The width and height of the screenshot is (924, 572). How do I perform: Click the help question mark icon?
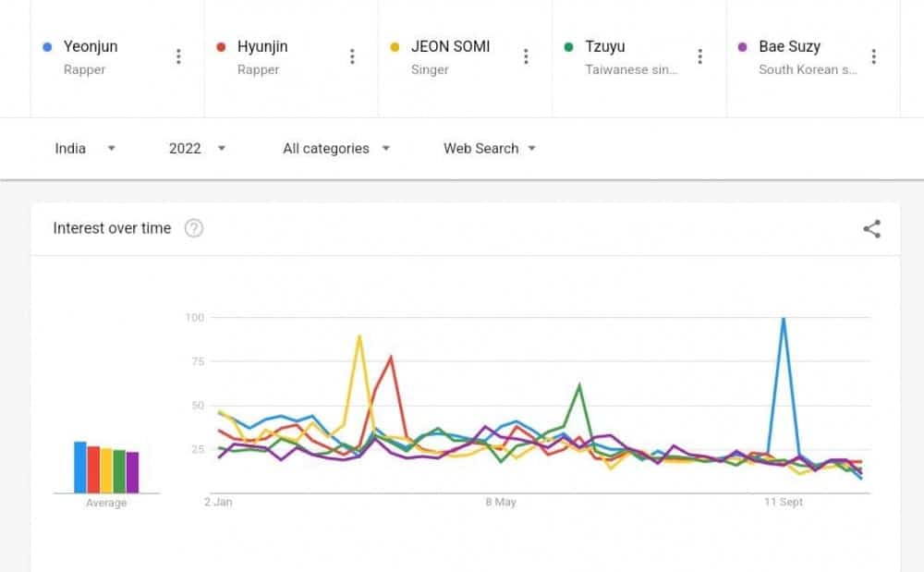click(x=194, y=228)
